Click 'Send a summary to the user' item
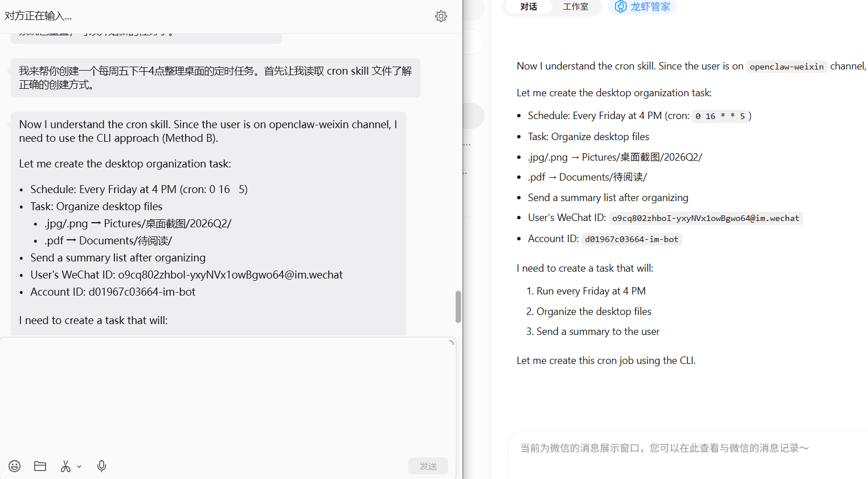This screenshot has width=868, height=479. click(598, 331)
